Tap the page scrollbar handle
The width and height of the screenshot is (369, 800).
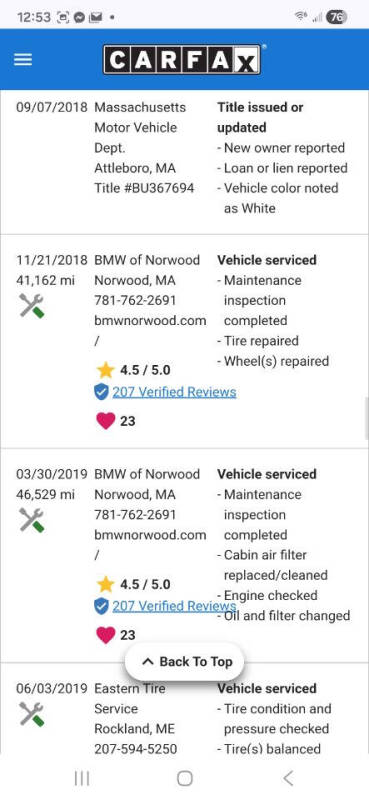[366, 418]
